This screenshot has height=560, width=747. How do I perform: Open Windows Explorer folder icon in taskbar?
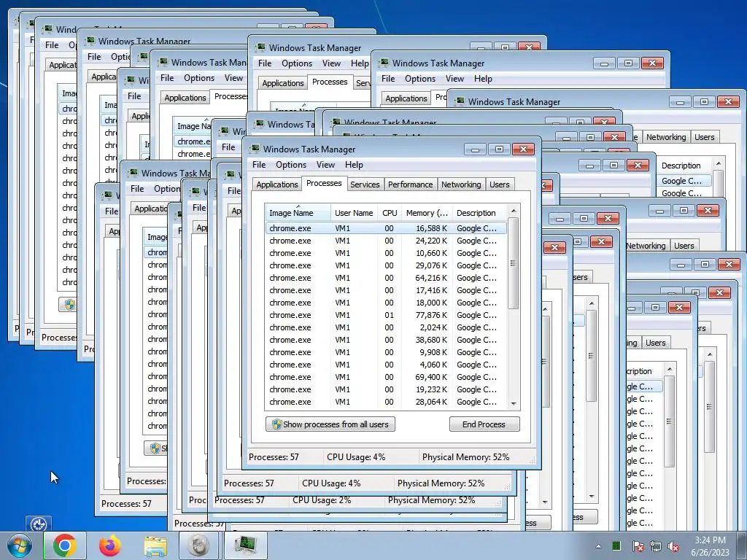tap(156, 546)
